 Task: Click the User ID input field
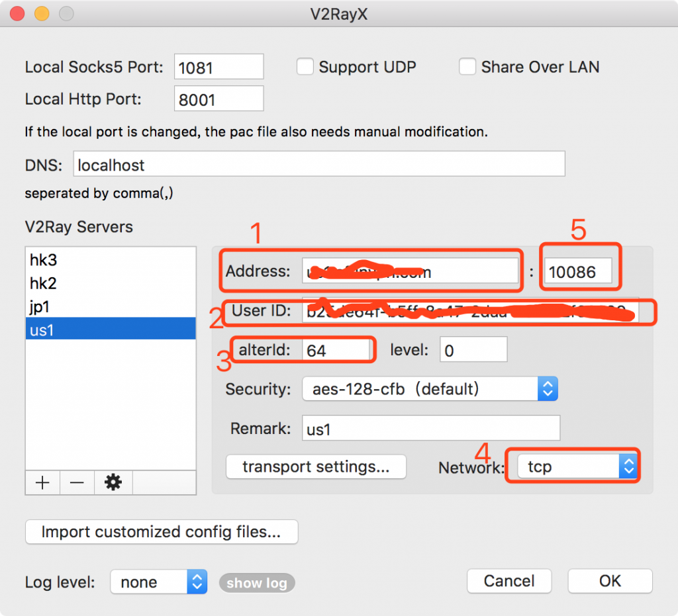pos(471,310)
